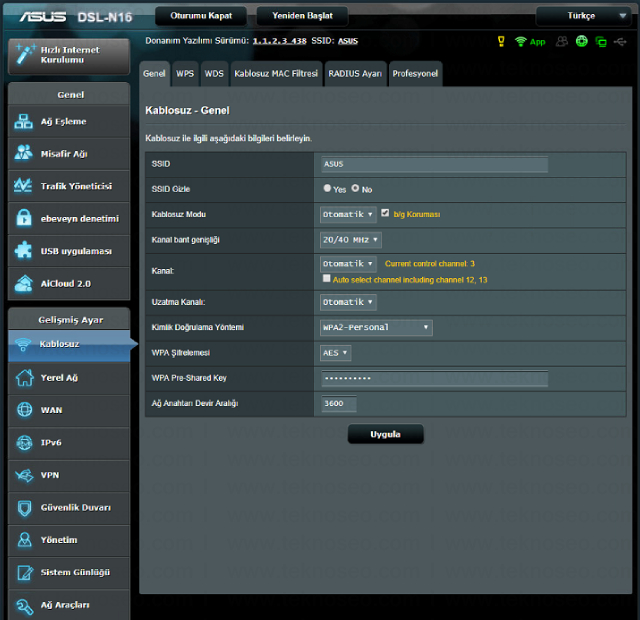Click the green internet globe status icon

(x=582, y=41)
